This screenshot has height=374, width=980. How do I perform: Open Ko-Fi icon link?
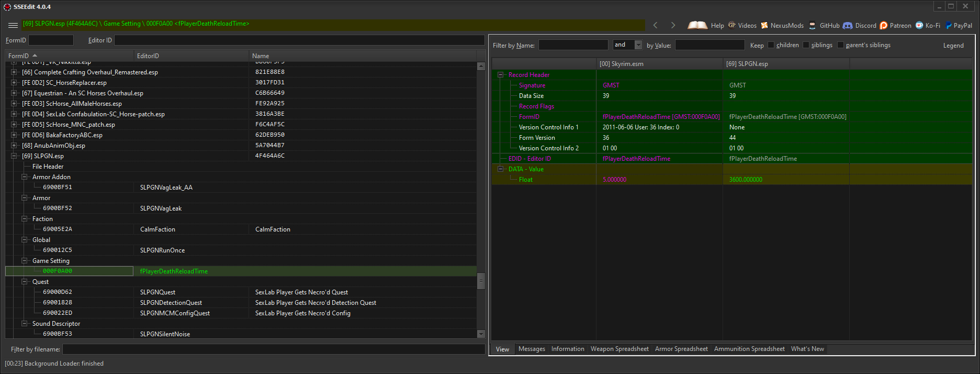click(919, 25)
